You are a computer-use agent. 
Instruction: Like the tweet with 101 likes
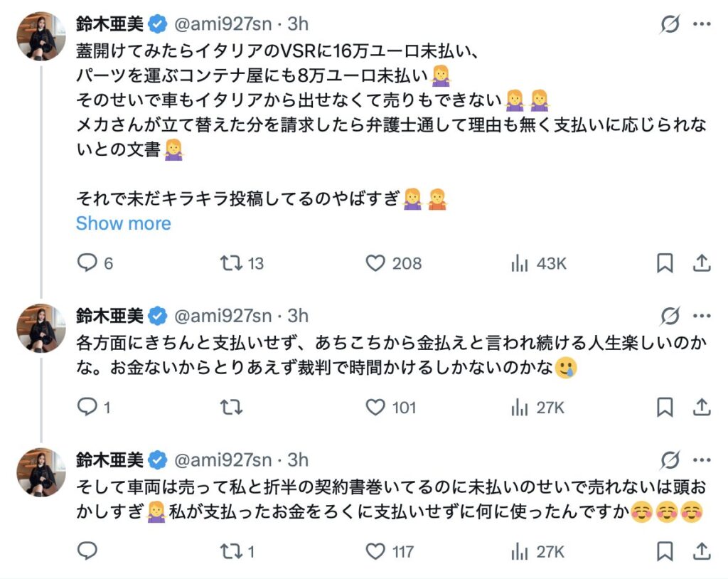pyautogui.click(x=375, y=408)
